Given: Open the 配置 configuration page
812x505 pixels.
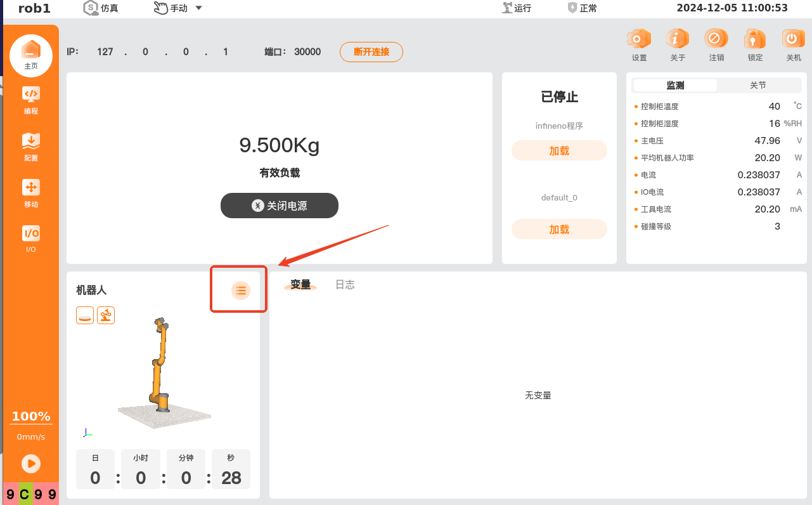Looking at the screenshot, I should click(30, 147).
